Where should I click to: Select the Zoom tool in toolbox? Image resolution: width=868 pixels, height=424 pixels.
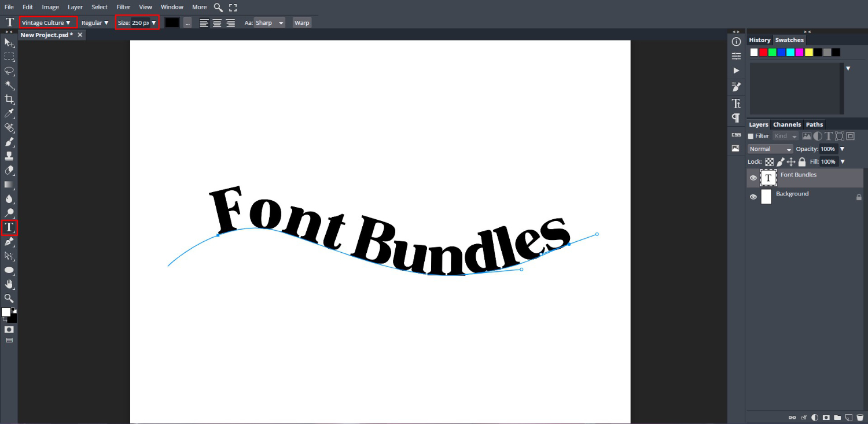click(x=9, y=298)
